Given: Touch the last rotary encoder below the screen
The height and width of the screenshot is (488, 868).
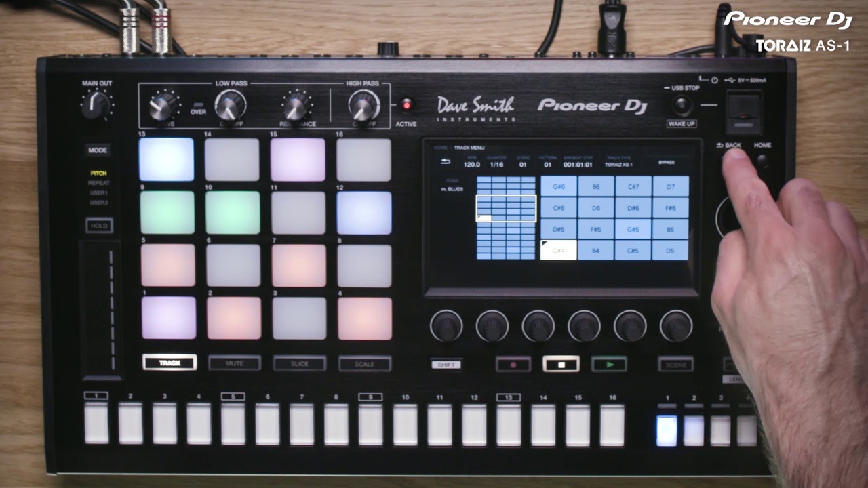Looking at the screenshot, I should [x=676, y=326].
